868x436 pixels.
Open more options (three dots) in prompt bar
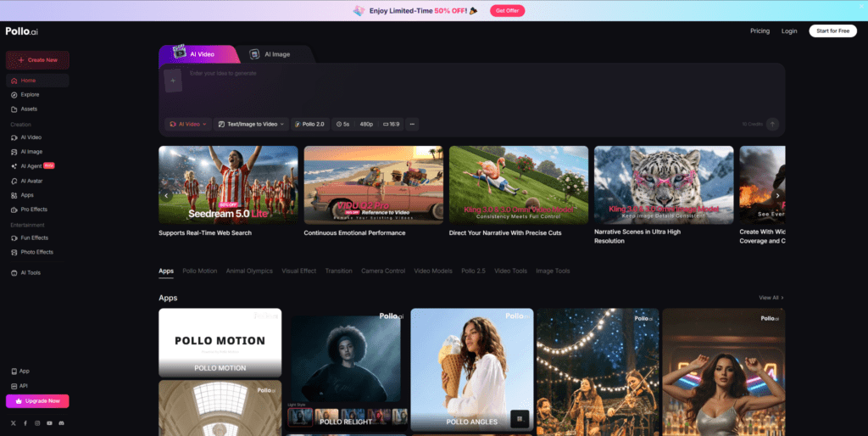click(x=413, y=124)
